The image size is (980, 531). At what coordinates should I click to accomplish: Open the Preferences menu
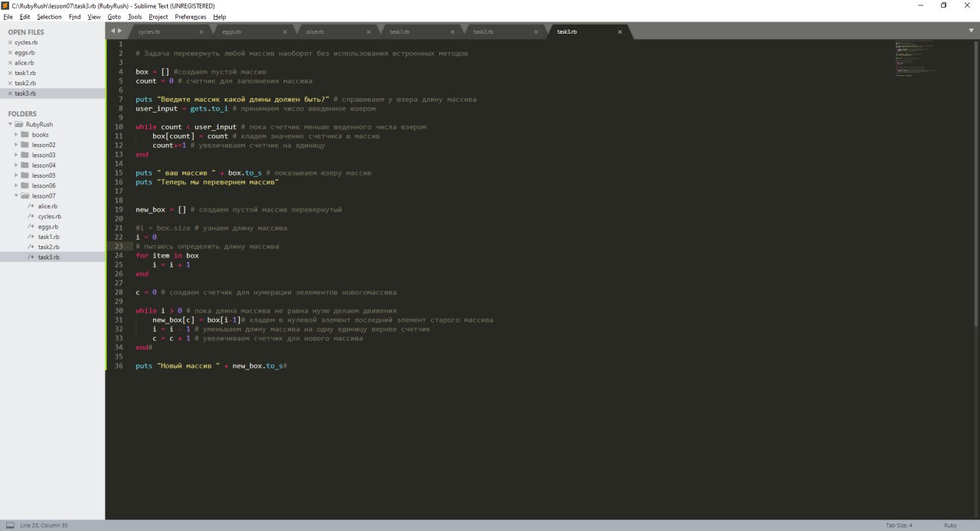[x=191, y=16]
